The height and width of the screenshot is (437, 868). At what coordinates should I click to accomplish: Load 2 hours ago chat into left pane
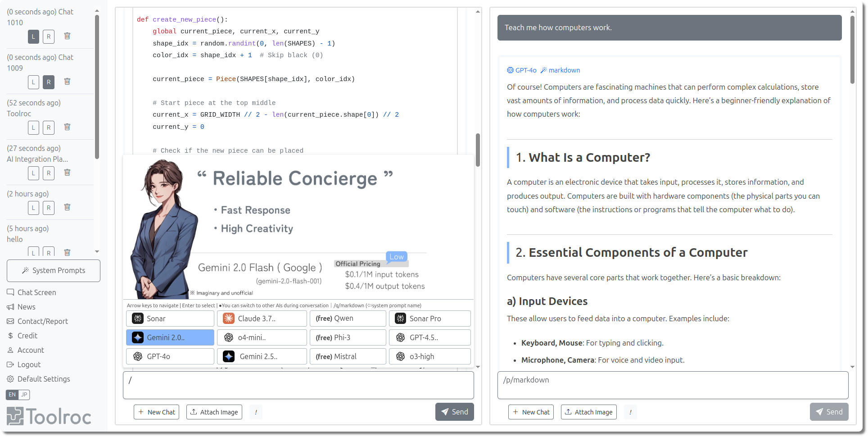click(x=33, y=208)
